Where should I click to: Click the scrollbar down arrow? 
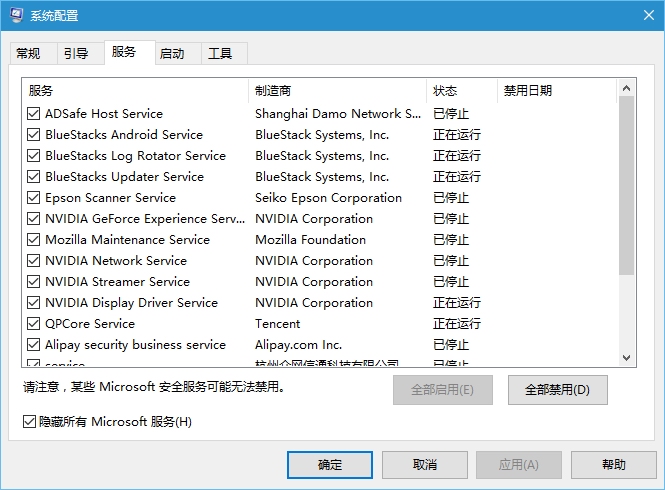(x=626, y=358)
